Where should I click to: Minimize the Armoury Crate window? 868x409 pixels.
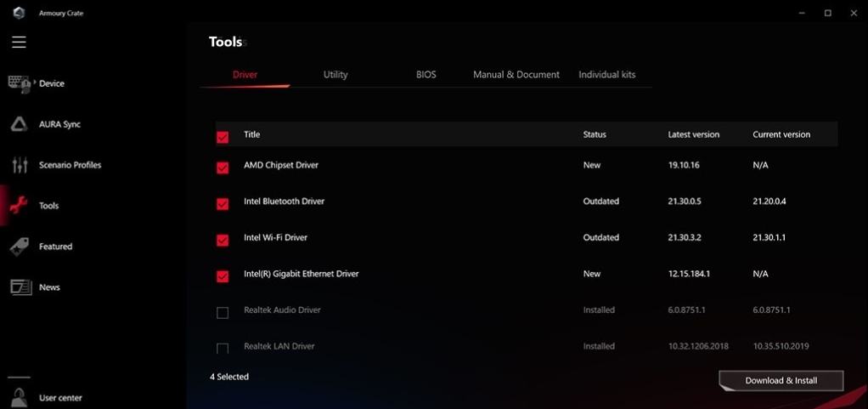tap(802, 13)
